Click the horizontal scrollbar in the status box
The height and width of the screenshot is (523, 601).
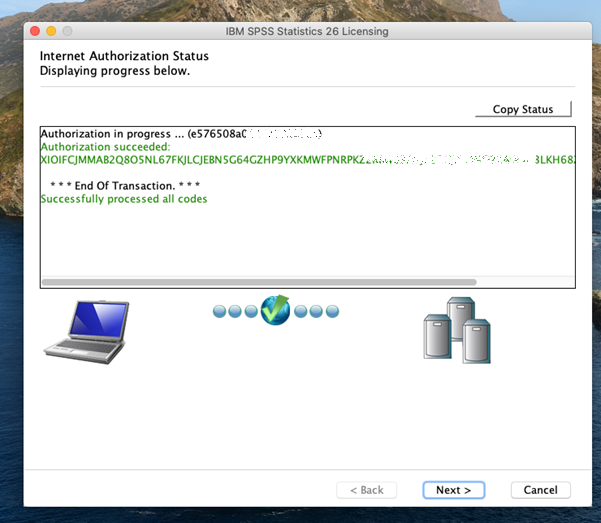(259, 282)
